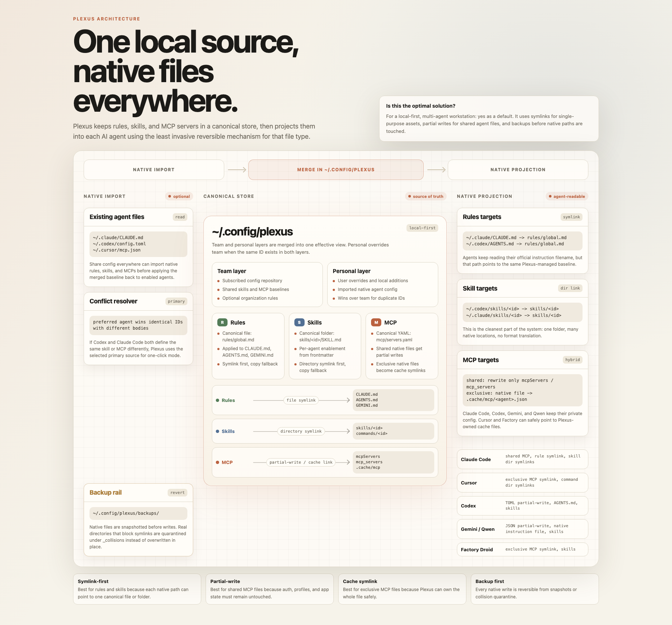Click the ~/.config/plexus/backups/ path

(126, 513)
